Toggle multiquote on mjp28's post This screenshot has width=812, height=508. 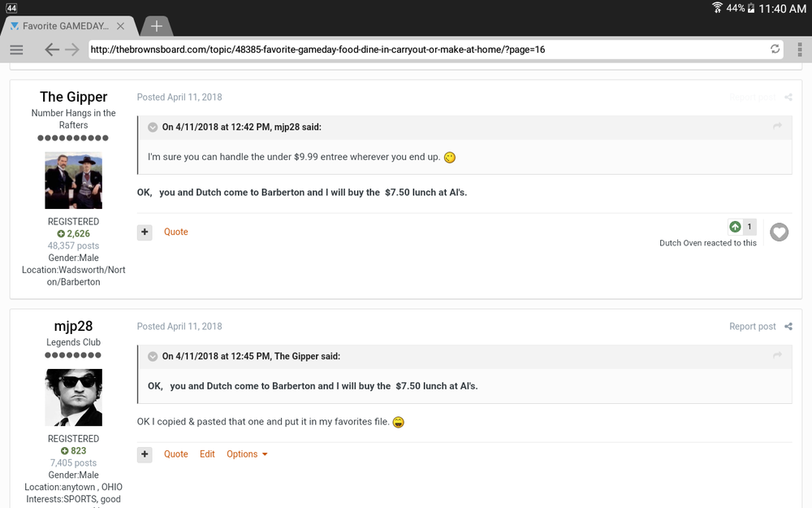pos(145,454)
